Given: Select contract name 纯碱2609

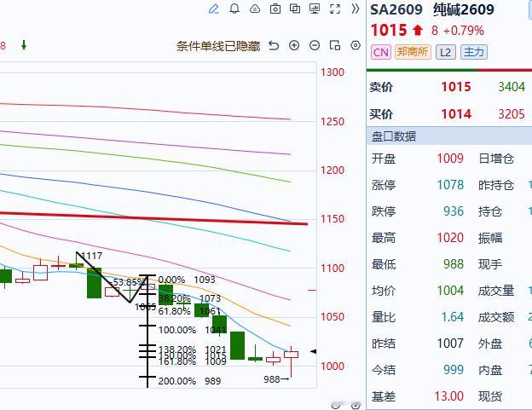Looking at the screenshot, I should [x=464, y=9].
